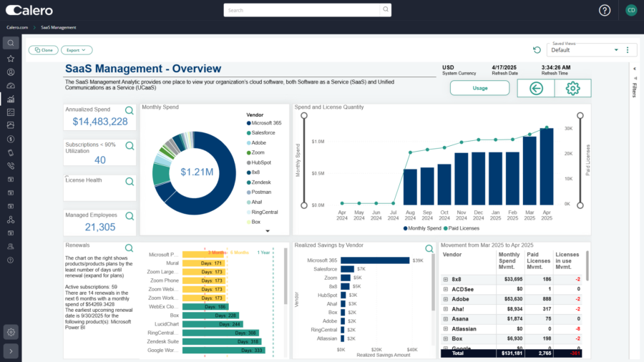Click the back arrow navigation button

[536, 88]
